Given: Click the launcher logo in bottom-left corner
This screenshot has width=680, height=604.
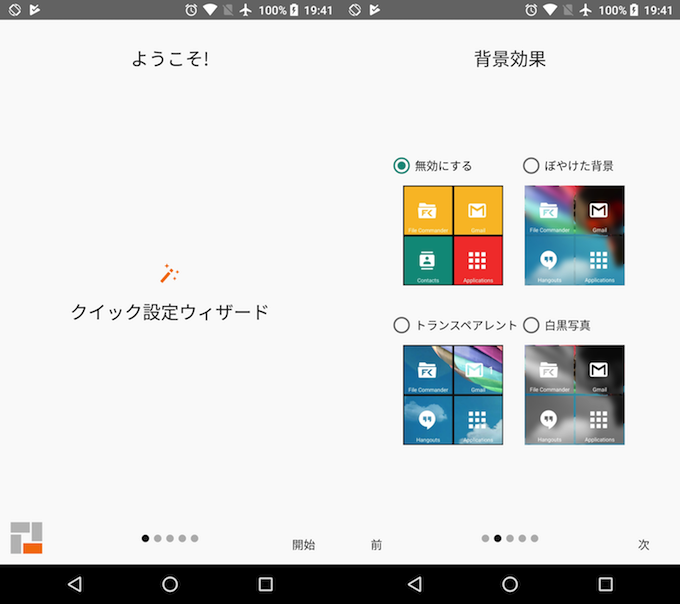Looking at the screenshot, I should [27, 538].
